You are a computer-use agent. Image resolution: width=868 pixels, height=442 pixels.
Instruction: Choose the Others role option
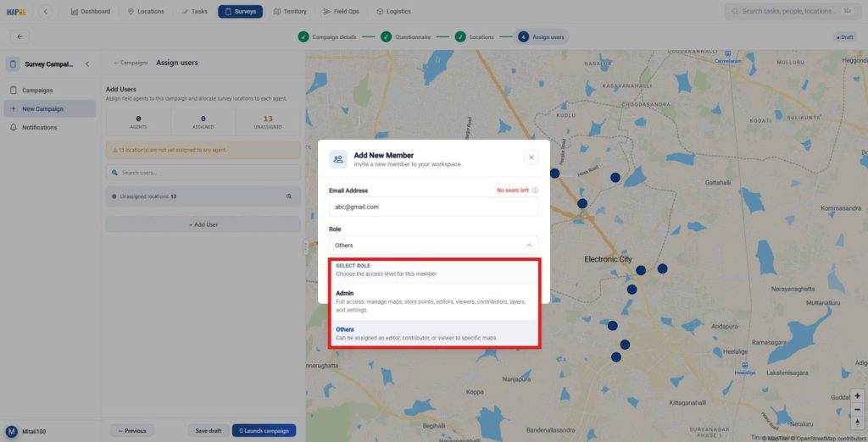click(433, 333)
